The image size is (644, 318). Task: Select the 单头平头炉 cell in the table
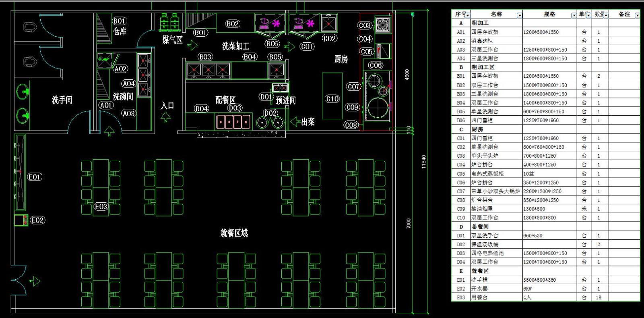pyautogui.click(x=497, y=156)
